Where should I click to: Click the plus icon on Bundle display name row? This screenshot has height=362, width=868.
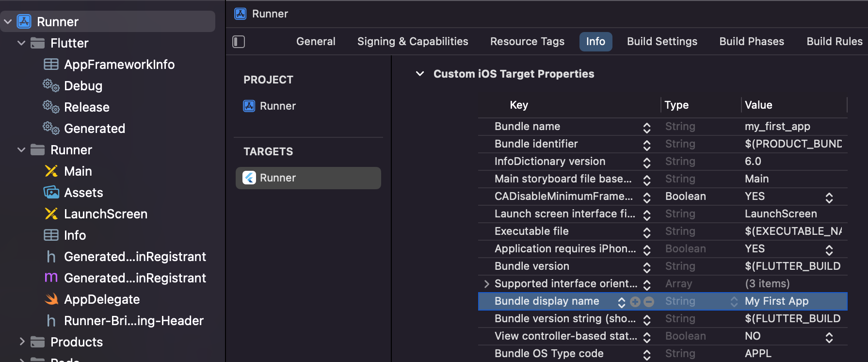635,302
